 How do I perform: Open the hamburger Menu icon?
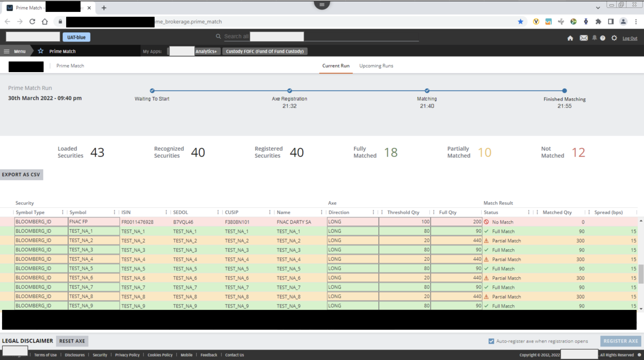pos(7,51)
